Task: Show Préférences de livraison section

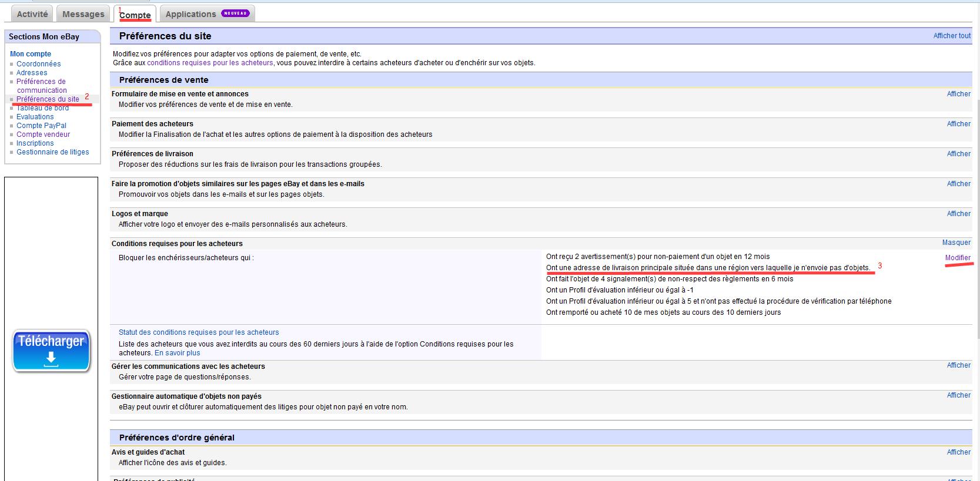Action: (x=958, y=154)
